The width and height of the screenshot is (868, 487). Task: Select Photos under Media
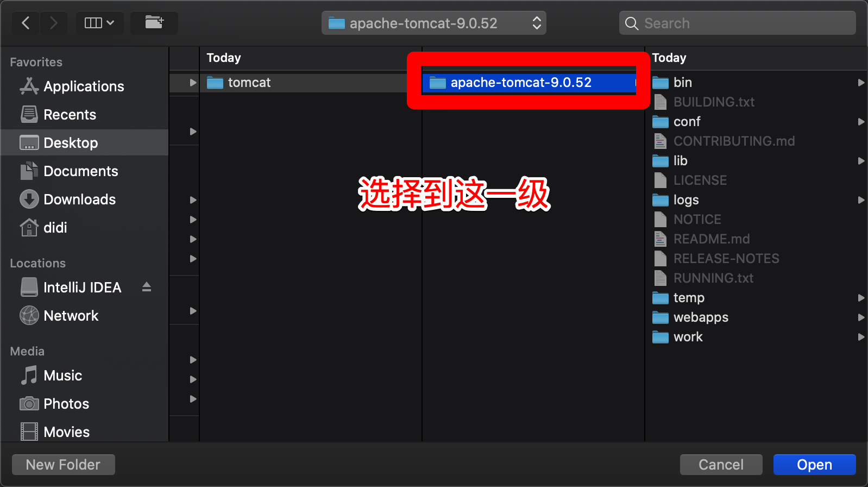(84, 404)
